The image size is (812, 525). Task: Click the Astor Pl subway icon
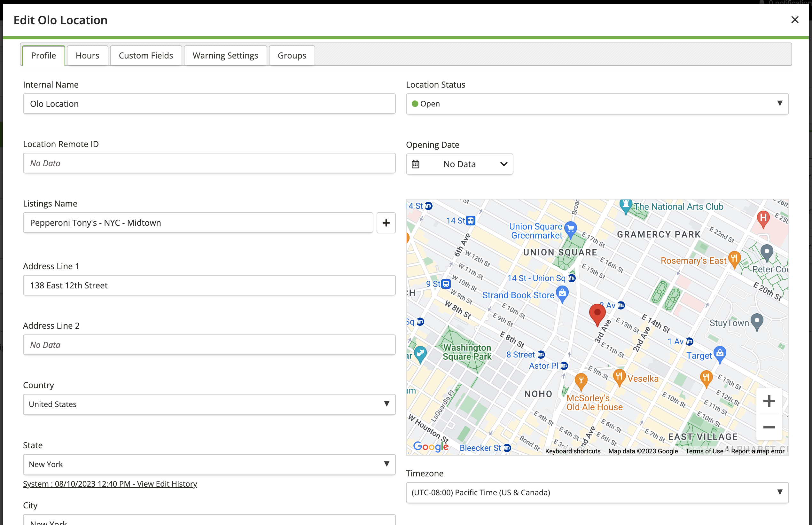[x=564, y=366]
